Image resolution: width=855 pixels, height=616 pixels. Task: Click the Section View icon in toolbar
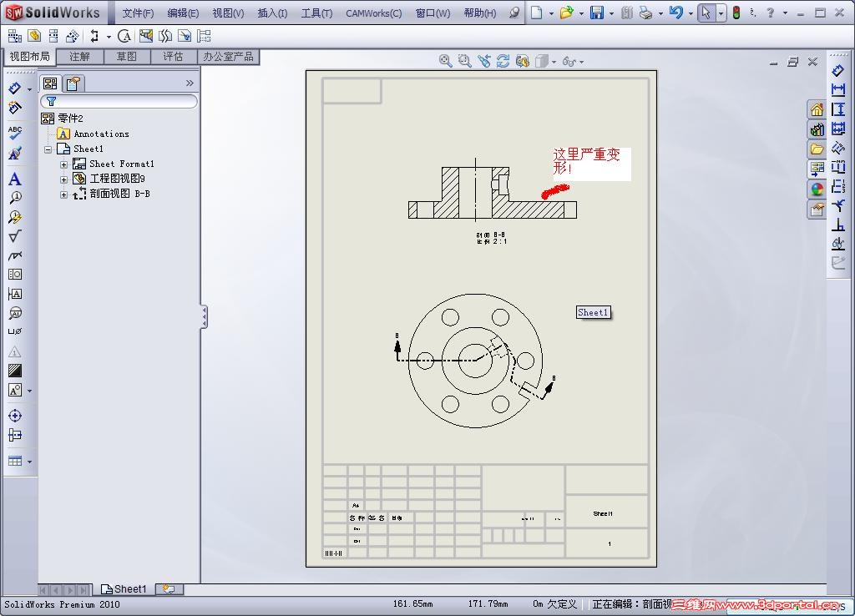pos(94,37)
